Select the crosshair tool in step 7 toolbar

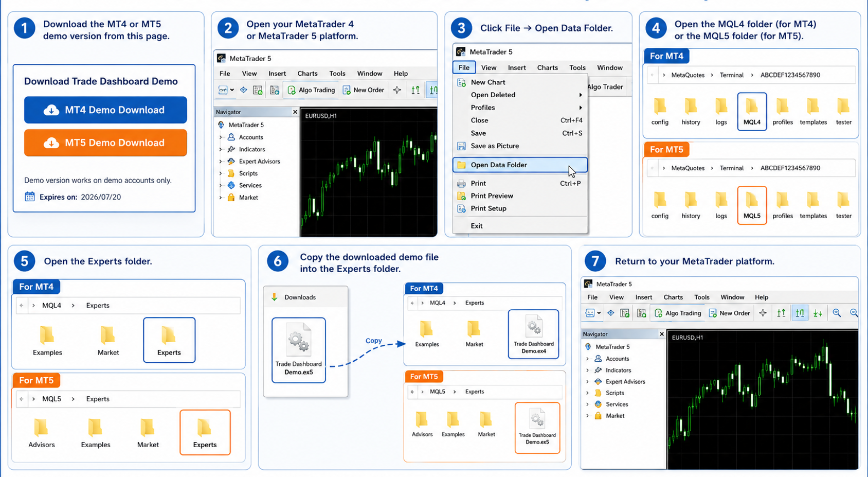(763, 313)
